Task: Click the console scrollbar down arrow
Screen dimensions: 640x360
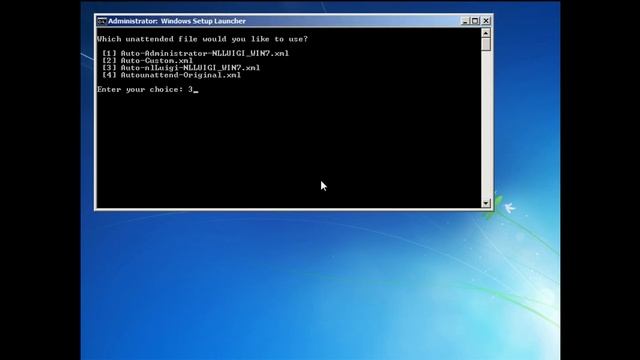Action: (x=486, y=203)
